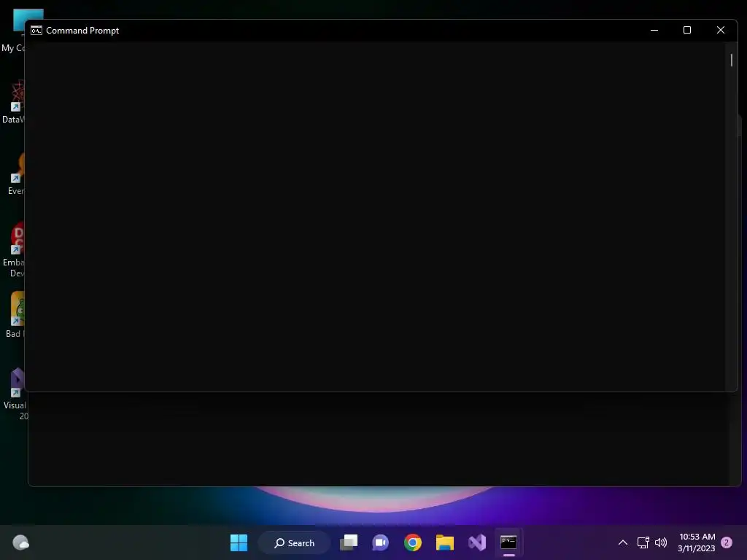Click the Command Prompt vertical scrollbar thumb

(731, 60)
